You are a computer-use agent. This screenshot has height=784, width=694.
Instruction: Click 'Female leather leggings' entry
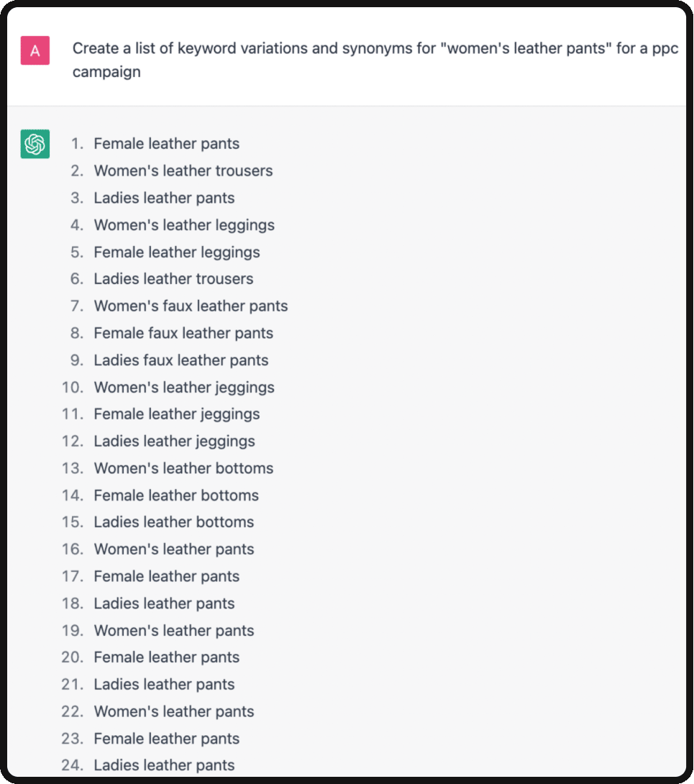[176, 252]
